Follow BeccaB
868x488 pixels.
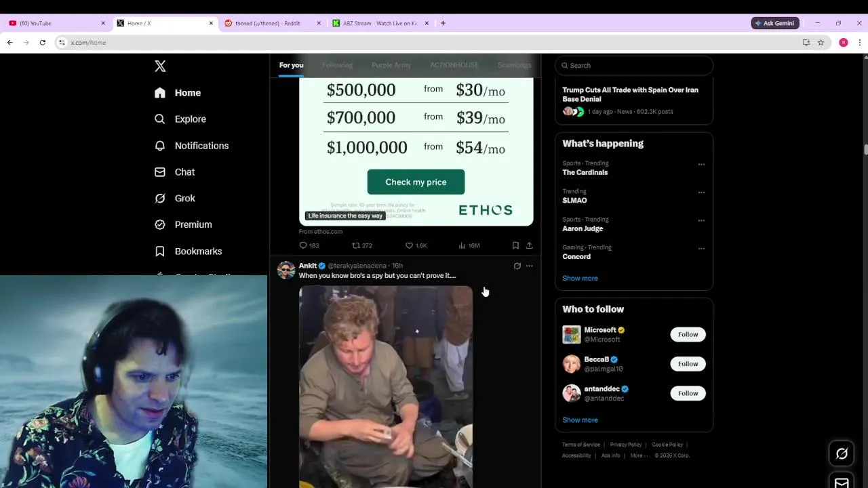click(x=688, y=364)
